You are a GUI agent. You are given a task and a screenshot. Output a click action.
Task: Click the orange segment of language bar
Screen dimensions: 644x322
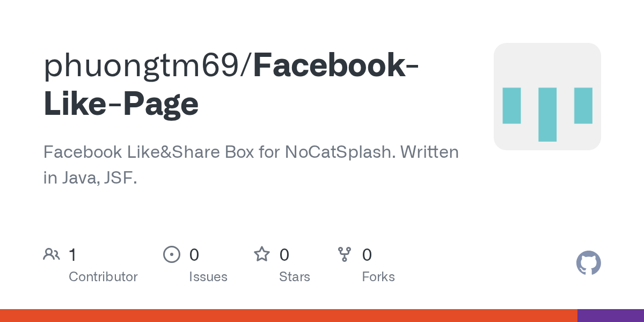pyautogui.click(x=289, y=316)
